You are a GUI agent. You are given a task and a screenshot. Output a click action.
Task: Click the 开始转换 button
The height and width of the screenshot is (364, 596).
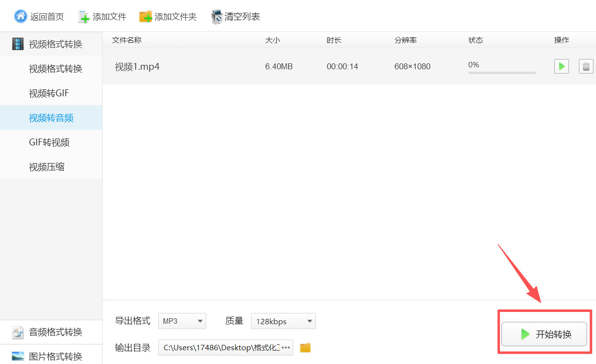[544, 335]
